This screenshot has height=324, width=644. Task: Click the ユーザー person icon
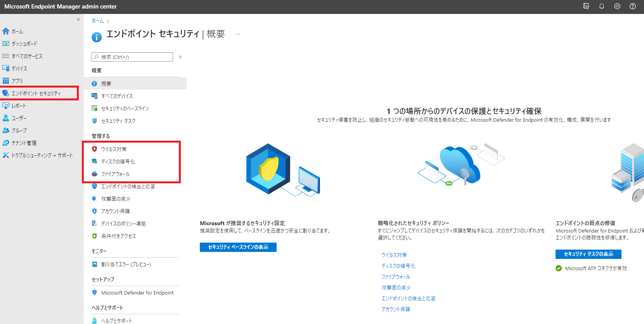tap(6, 118)
